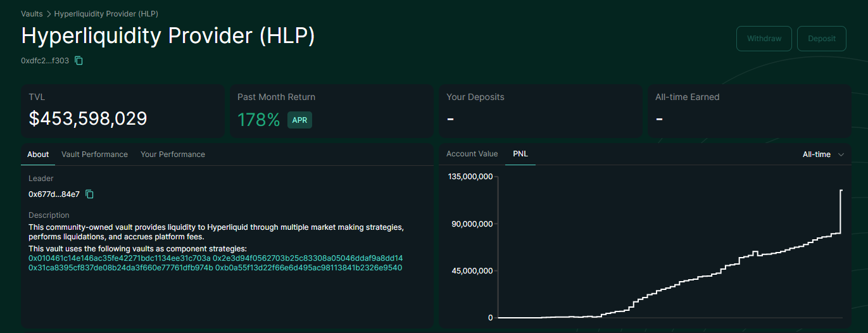Copy the vault address 0xdfc2...f303
This screenshot has width=868, height=333.
pos(79,61)
